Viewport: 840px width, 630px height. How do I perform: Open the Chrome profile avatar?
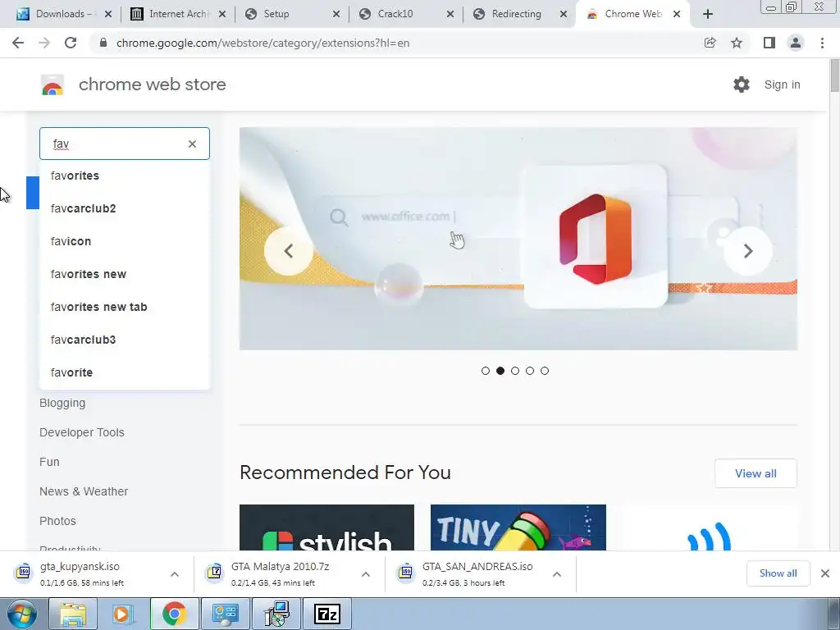point(796,43)
